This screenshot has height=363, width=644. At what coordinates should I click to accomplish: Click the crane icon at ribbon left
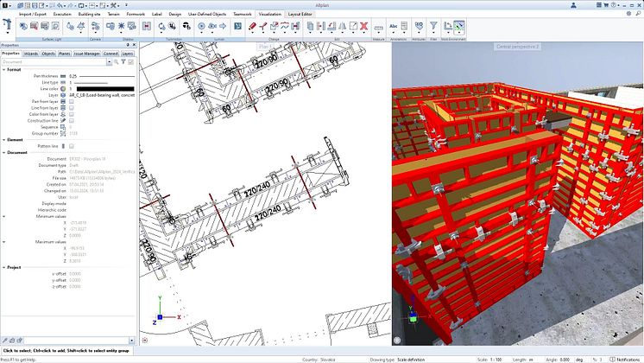pos(8,25)
